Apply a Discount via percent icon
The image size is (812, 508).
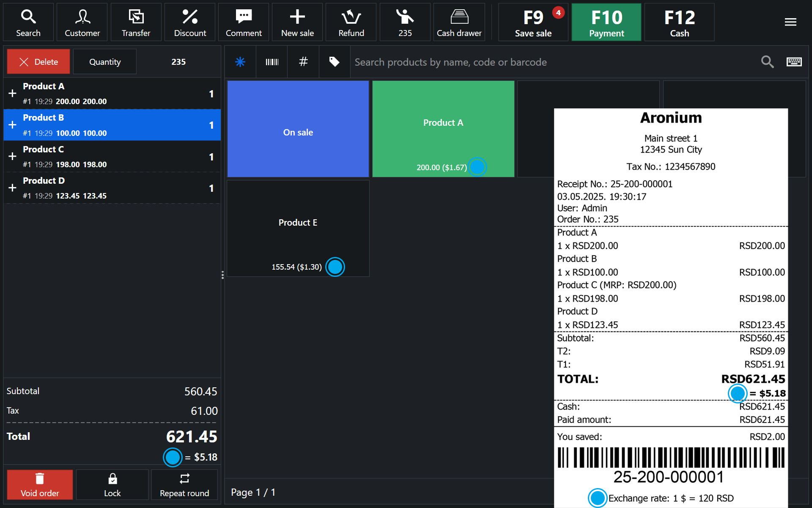click(x=190, y=22)
